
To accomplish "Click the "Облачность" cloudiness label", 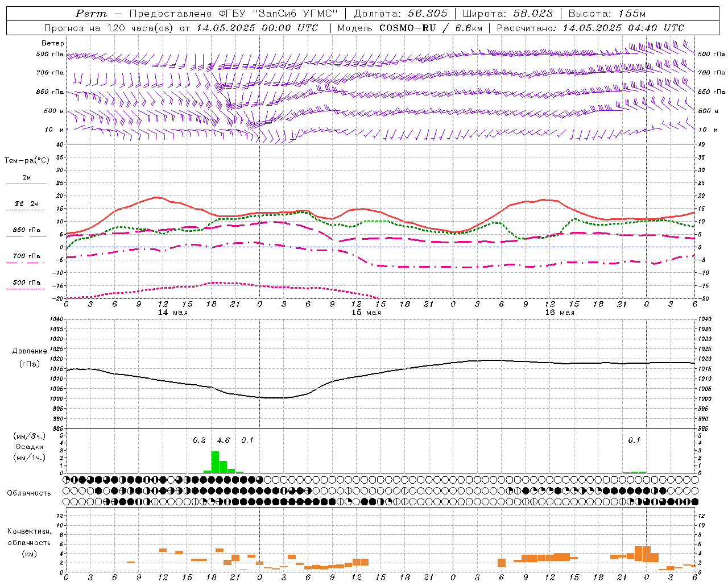I will coord(29,493).
